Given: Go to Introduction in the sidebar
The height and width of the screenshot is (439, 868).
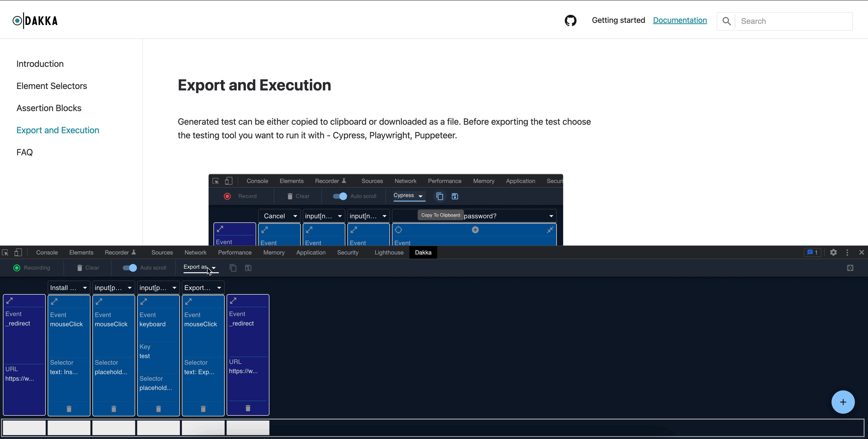Looking at the screenshot, I should pos(40,64).
